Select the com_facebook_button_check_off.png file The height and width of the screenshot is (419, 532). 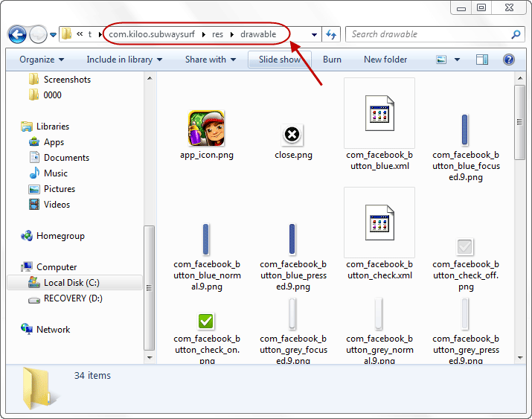coord(464,246)
